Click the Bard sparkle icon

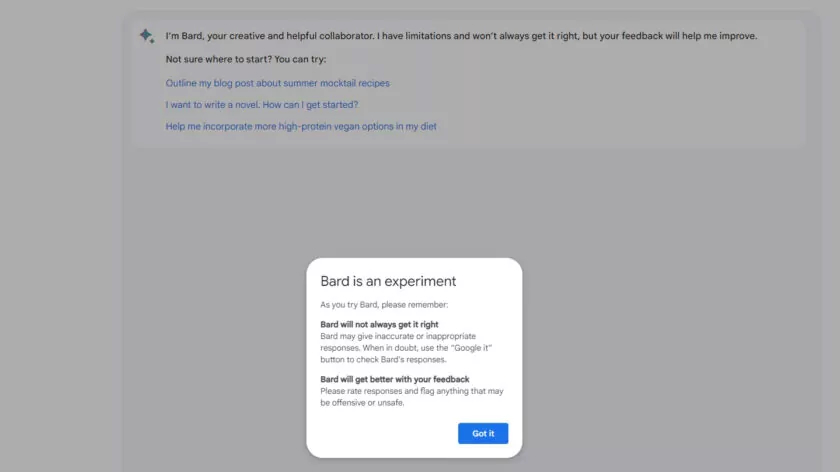tap(147, 36)
